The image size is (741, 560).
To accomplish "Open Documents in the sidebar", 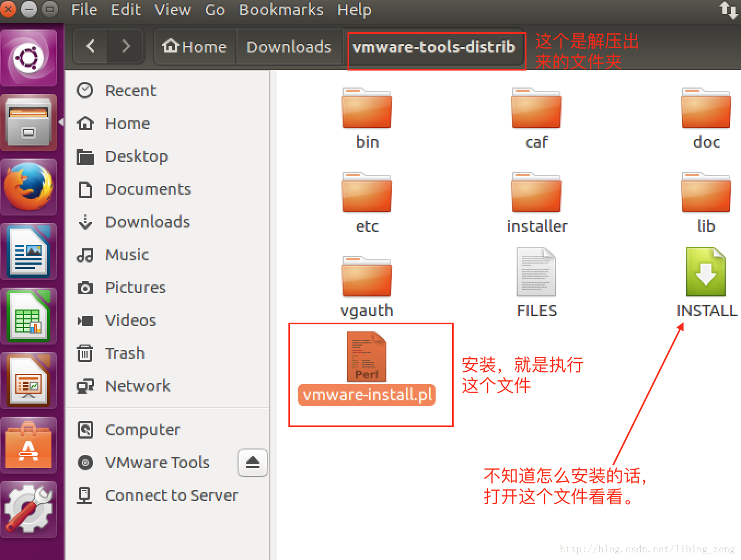I will tap(167, 189).
